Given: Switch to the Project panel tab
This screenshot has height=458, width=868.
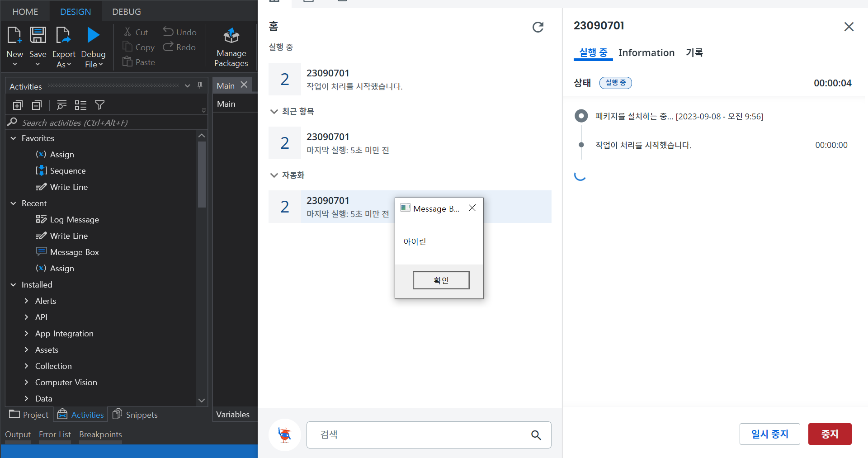Looking at the screenshot, I should point(29,415).
